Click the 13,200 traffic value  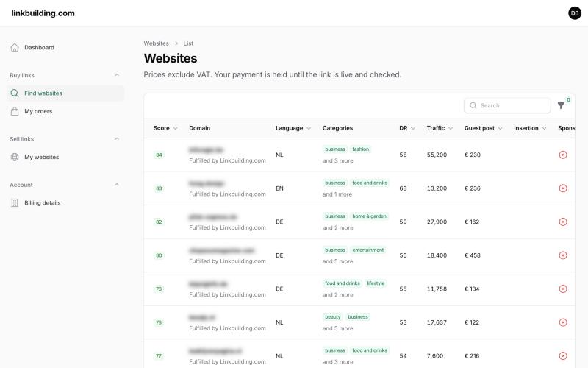[x=437, y=188]
